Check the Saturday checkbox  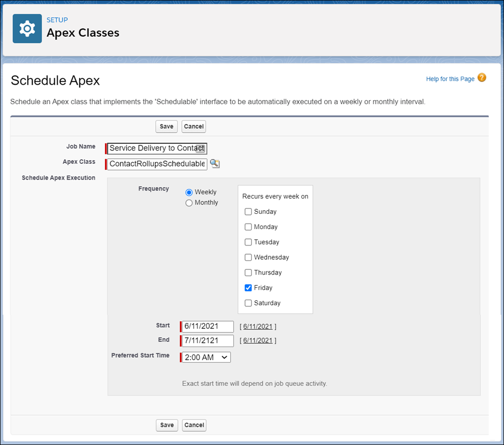[x=248, y=303]
